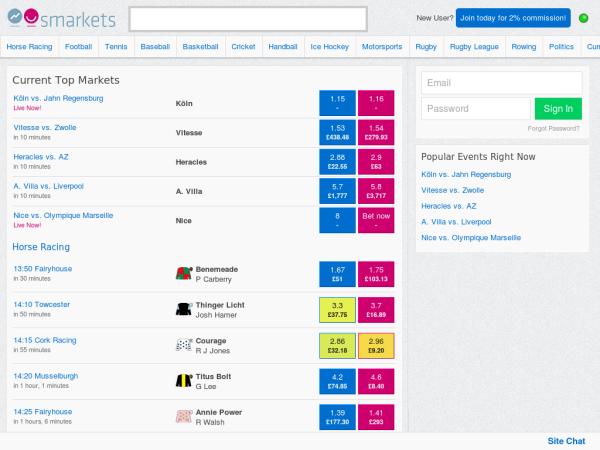
Task: Click pink 1.54 odds for Vitesse
Action: coord(376,132)
